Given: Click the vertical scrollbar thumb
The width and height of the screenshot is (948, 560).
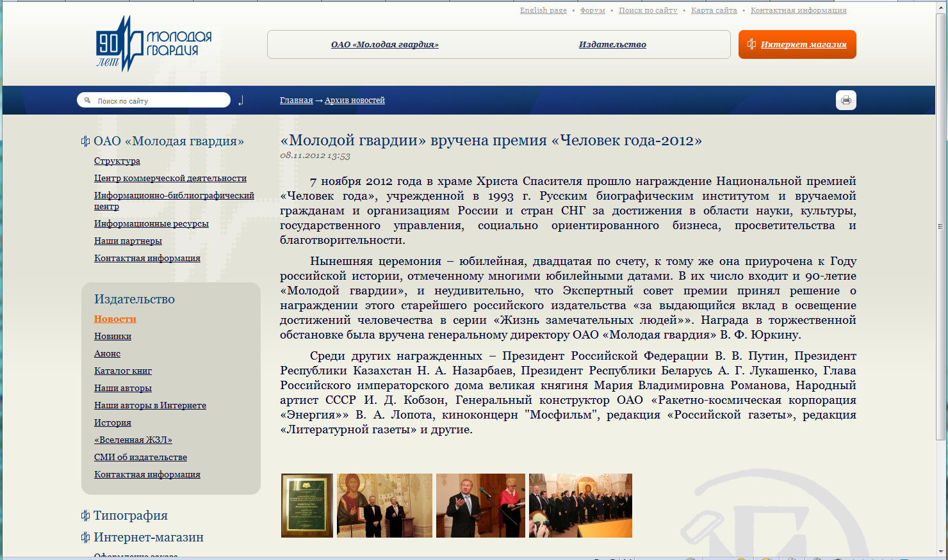Looking at the screenshot, I should pos(940,225).
